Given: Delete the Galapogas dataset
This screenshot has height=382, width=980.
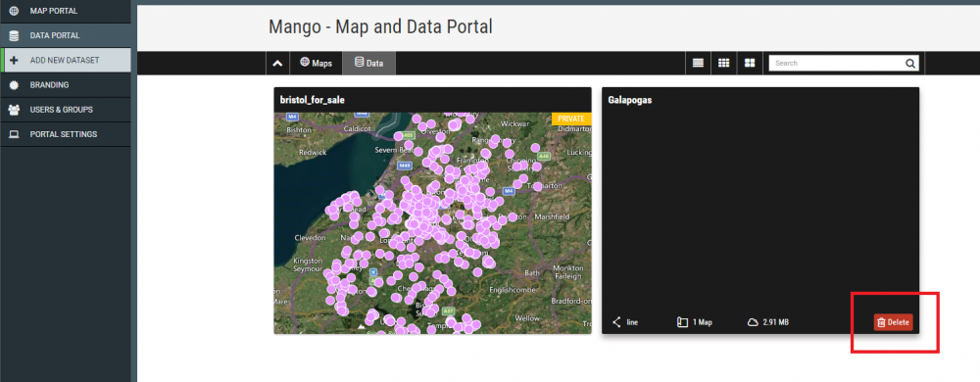Looking at the screenshot, I should (x=893, y=322).
